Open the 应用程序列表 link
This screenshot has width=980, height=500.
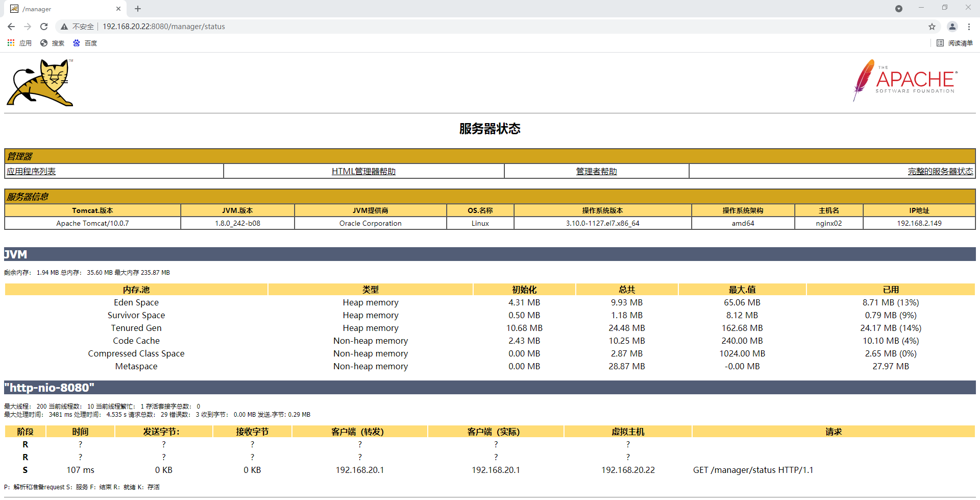click(x=31, y=171)
